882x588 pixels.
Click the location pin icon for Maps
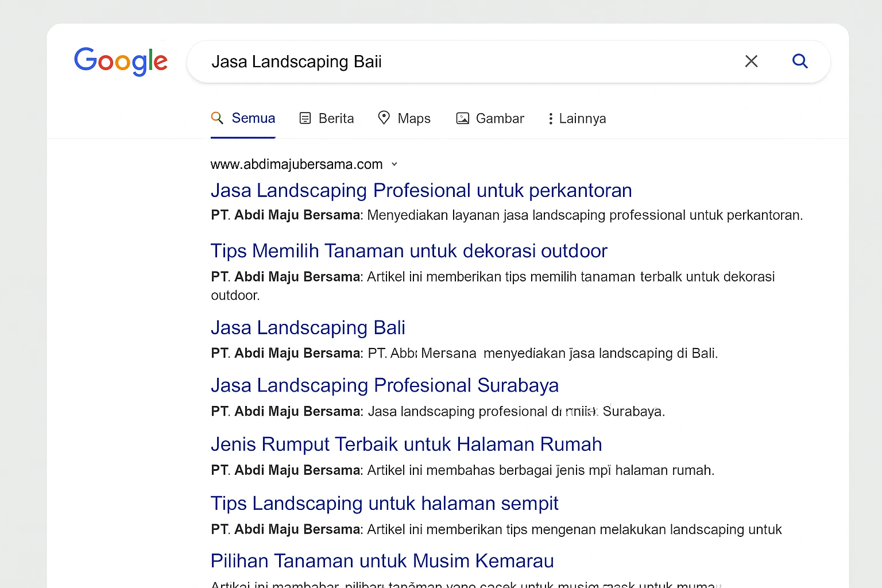pyautogui.click(x=384, y=118)
